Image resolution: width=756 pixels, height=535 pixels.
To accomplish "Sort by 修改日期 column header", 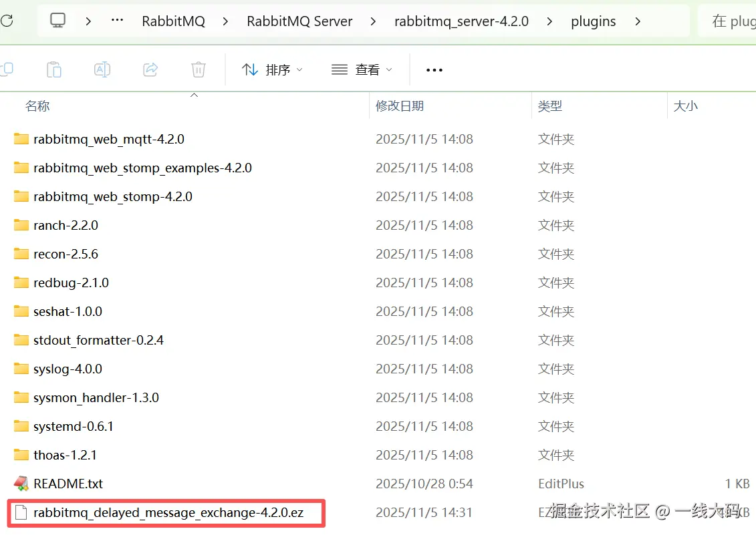I will (x=400, y=106).
